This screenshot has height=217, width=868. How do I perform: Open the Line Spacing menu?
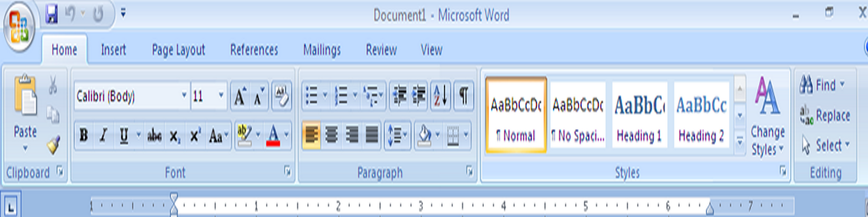click(397, 135)
